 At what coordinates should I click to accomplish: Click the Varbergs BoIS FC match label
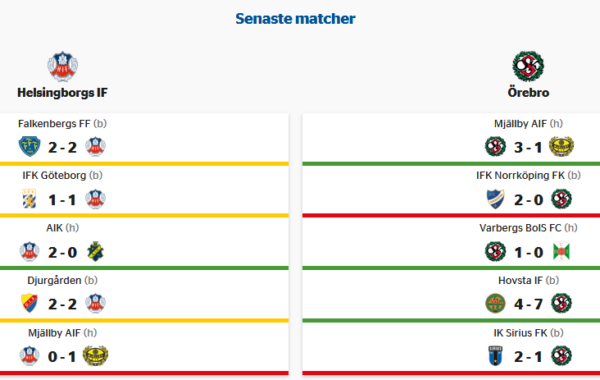[x=528, y=228]
